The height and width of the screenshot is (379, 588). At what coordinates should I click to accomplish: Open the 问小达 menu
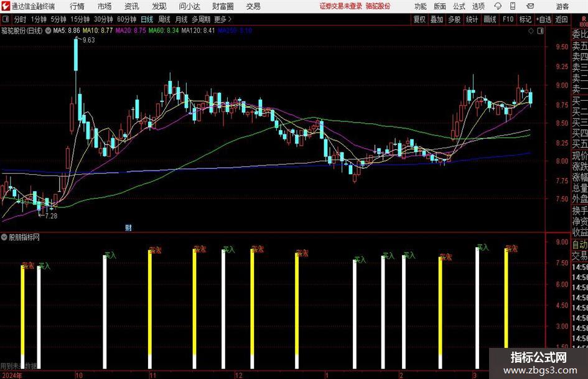pos(189,6)
